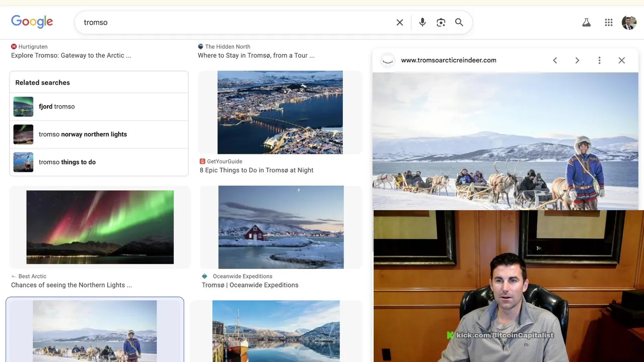This screenshot has width=644, height=362.
Task: Open 8 Epic Things to Do link
Action: coord(257,170)
